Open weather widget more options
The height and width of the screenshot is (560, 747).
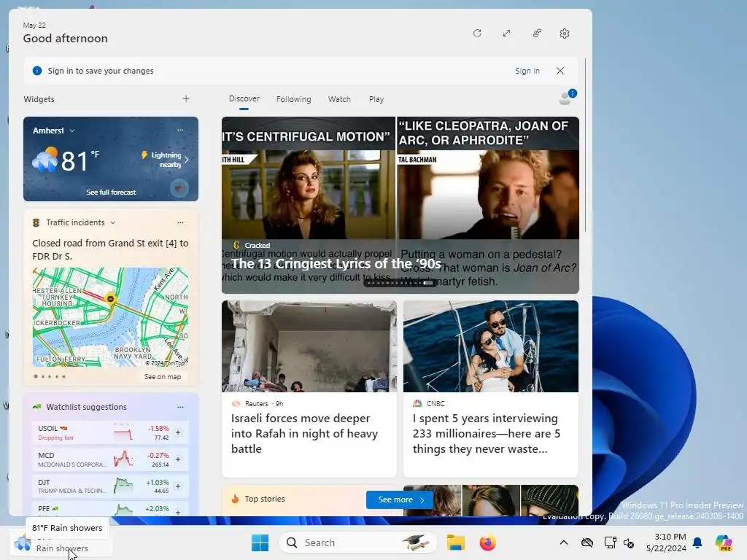point(180,130)
